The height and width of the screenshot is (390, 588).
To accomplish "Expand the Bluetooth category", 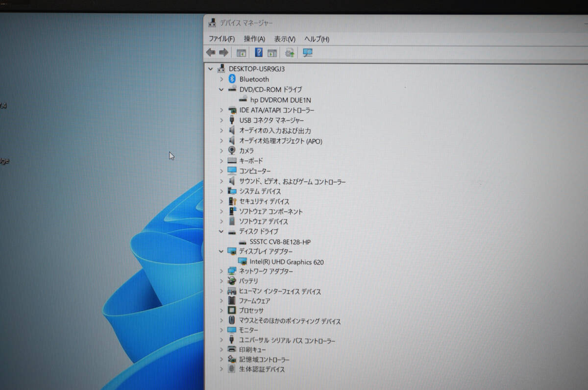I will [221, 79].
